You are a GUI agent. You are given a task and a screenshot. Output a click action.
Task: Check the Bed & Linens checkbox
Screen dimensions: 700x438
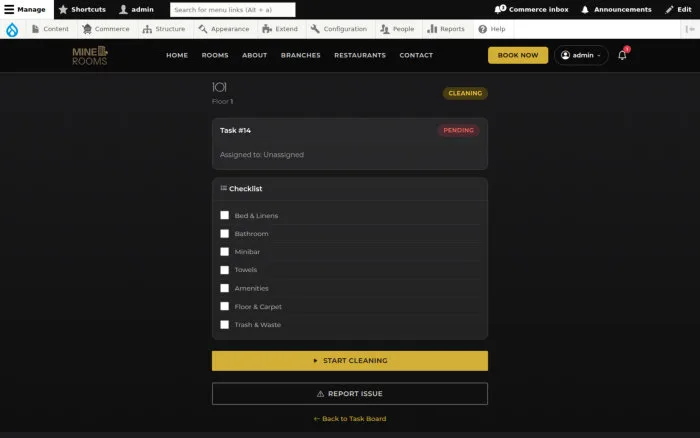click(225, 215)
